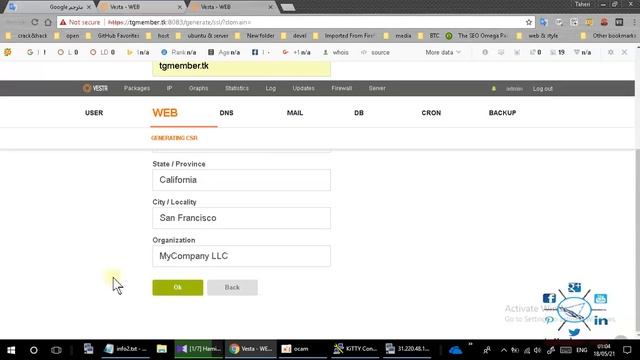Open Task View on the taskbar
640x360 pixels.
point(56,350)
